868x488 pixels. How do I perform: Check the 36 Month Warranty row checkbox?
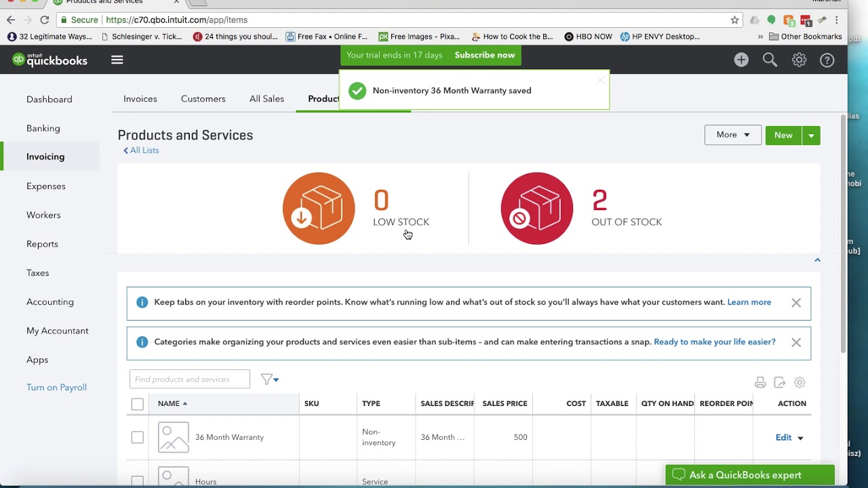[x=138, y=437]
